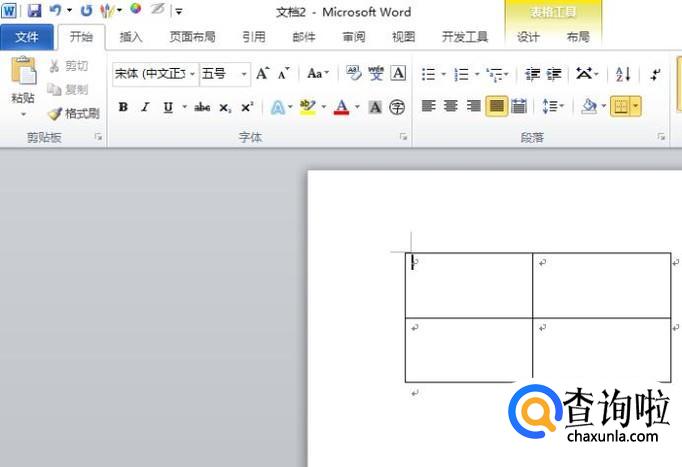Open underline style dropdown arrow
Viewport: 682px width, 467px height.
(184, 107)
